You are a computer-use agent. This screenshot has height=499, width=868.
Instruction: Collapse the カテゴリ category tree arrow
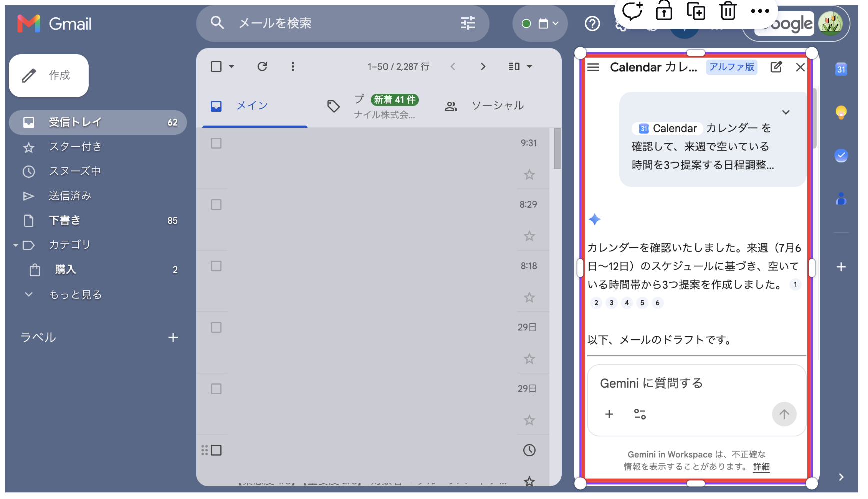pyautogui.click(x=15, y=245)
